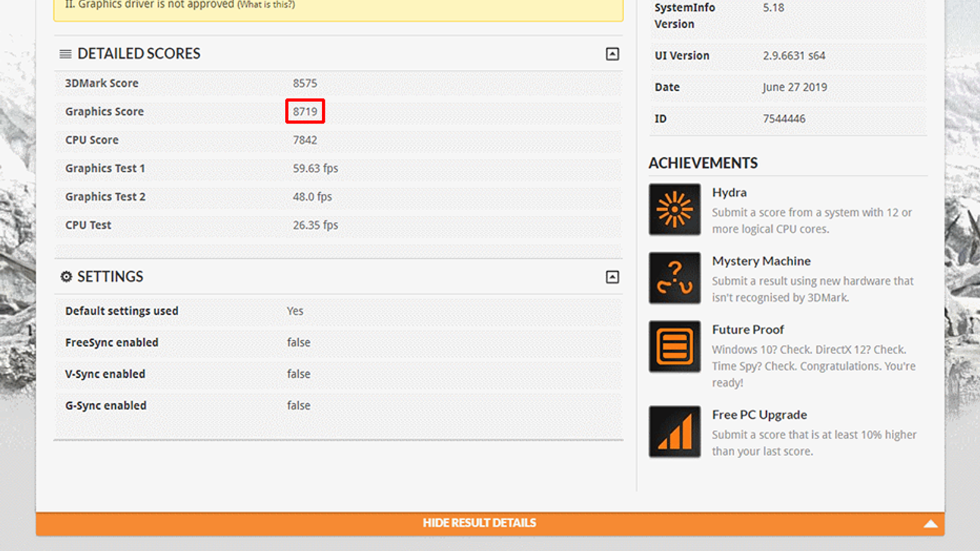Click the CPU Test label
This screenshot has height=551, width=980.
pyautogui.click(x=88, y=225)
